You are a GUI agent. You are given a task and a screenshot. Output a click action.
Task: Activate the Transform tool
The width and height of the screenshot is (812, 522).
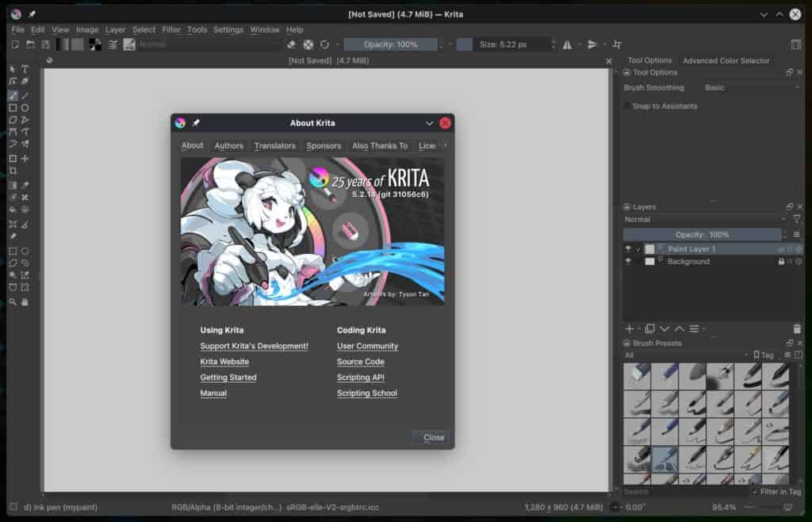(x=13, y=159)
